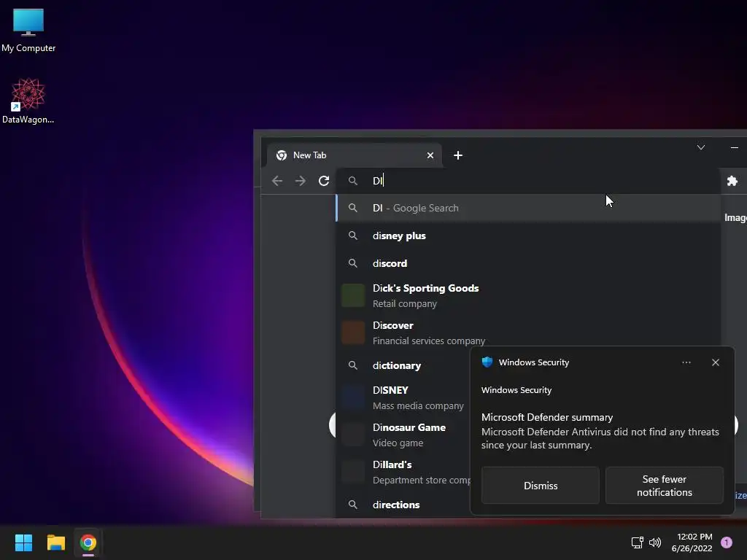747x560 pixels.
Task: Click the Windows Security shield icon
Action: tap(487, 362)
